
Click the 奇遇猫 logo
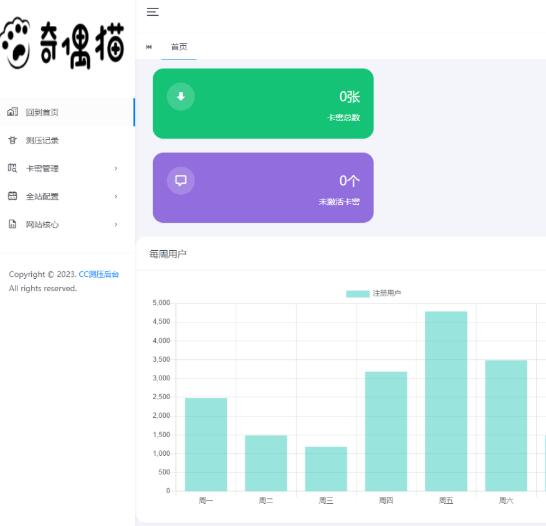63,44
